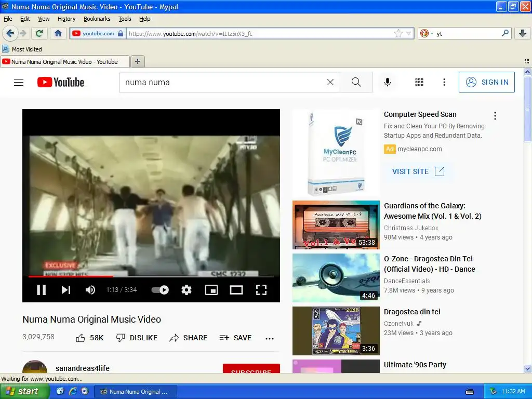Click the Christmas Jukebox channel name

click(x=411, y=228)
